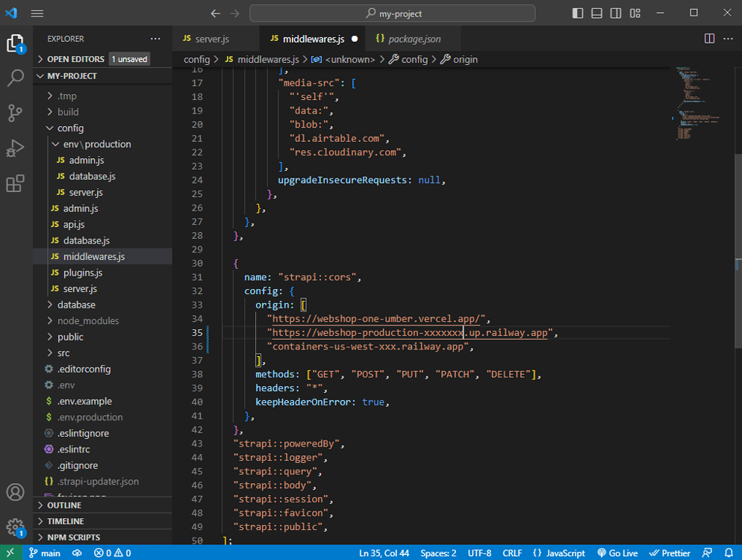Screen dimensions: 742x560
Task: Click the remote connection icon in status bar
Action: pos(9,553)
